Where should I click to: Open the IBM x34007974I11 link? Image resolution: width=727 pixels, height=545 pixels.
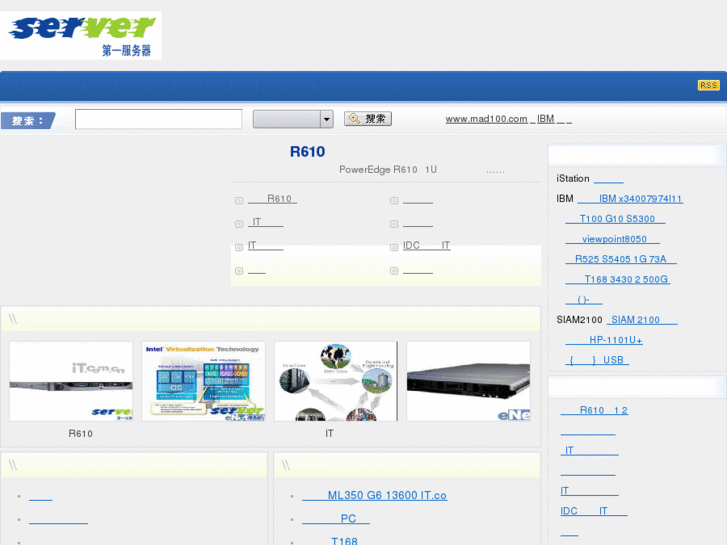630,199
